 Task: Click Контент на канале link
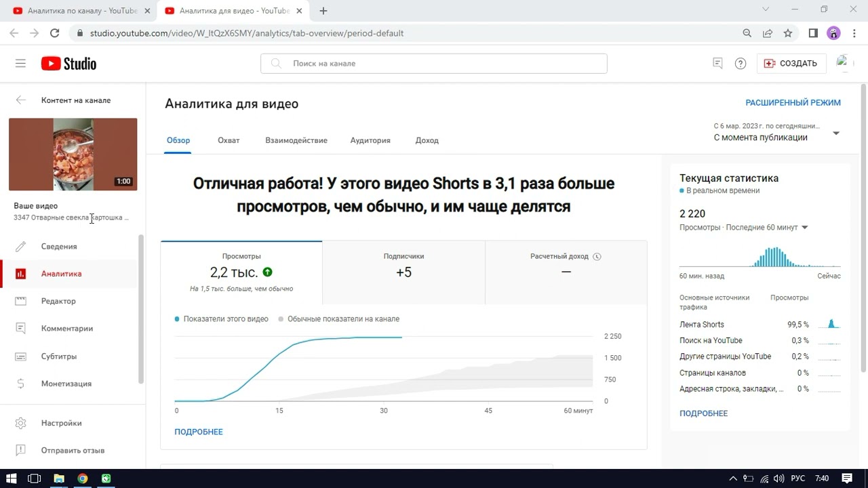76,100
